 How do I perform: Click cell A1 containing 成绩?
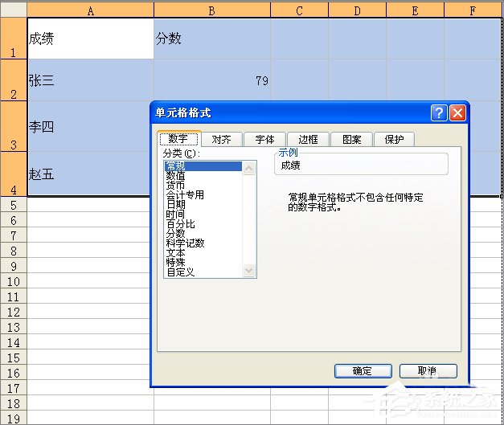(91, 39)
